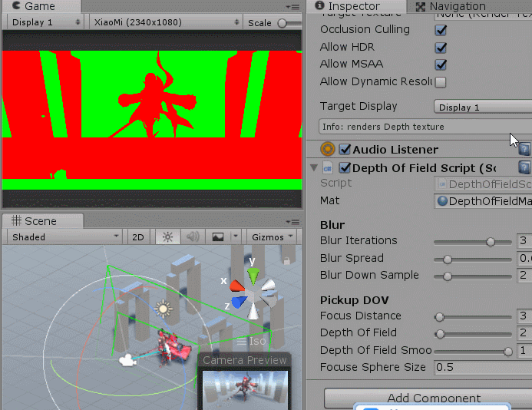
Task: Open Depth Of Field Script help icon
Action: point(524,167)
